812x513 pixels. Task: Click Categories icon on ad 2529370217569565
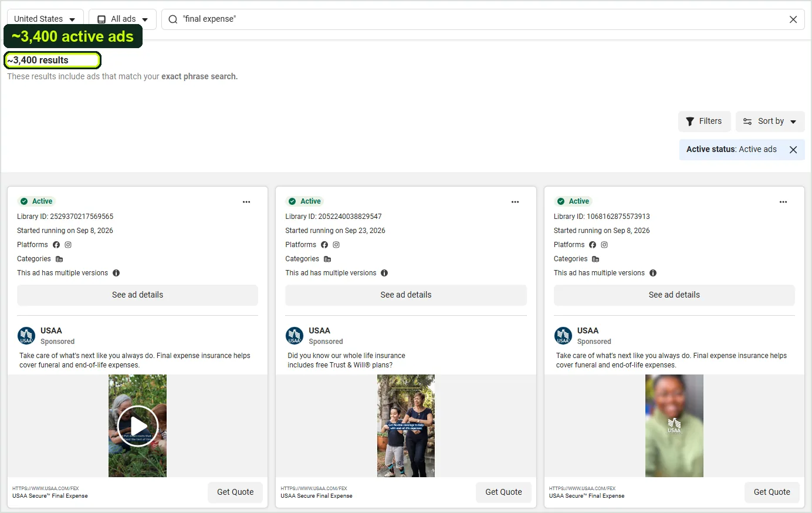point(59,259)
